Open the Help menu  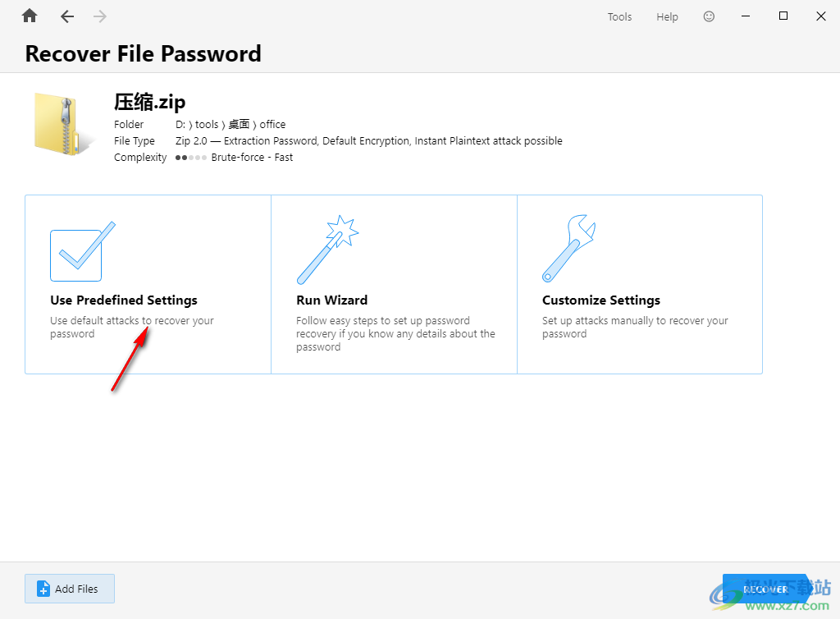pos(667,16)
